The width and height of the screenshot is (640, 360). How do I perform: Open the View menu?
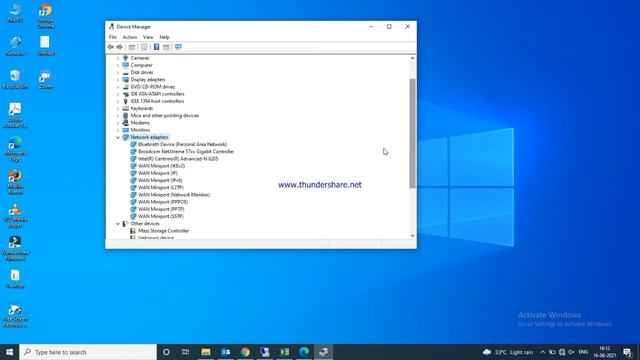click(148, 37)
